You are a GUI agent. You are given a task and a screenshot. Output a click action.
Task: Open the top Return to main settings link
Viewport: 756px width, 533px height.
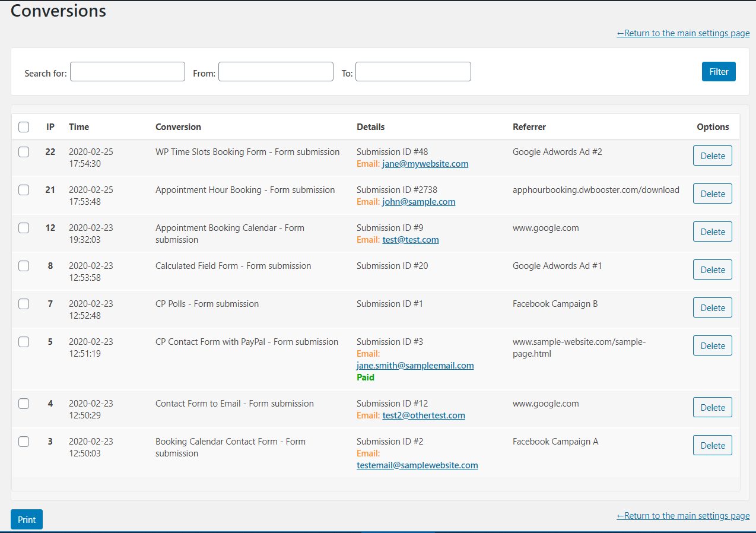683,33
